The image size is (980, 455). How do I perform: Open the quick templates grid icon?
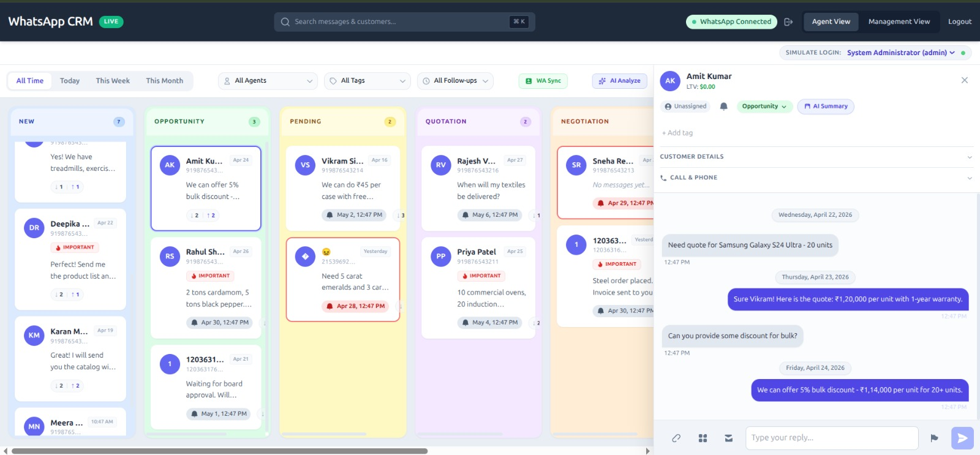coord(703,438)
